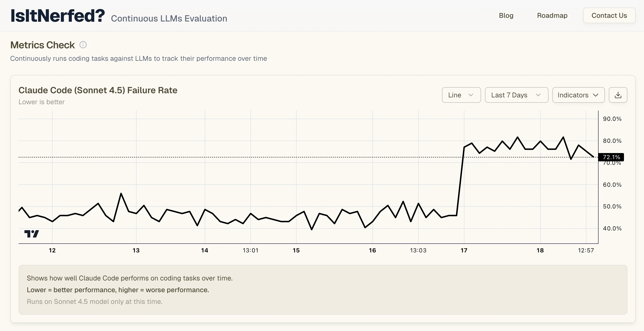The image size is (644, 331).
Task: Select the chevron on the Line button
Action: (472, 95)
